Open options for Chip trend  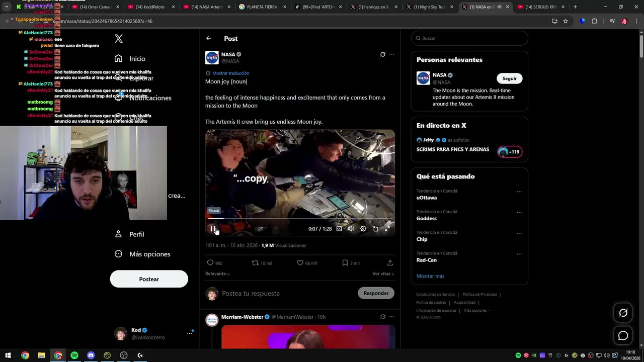click(519, 233)
